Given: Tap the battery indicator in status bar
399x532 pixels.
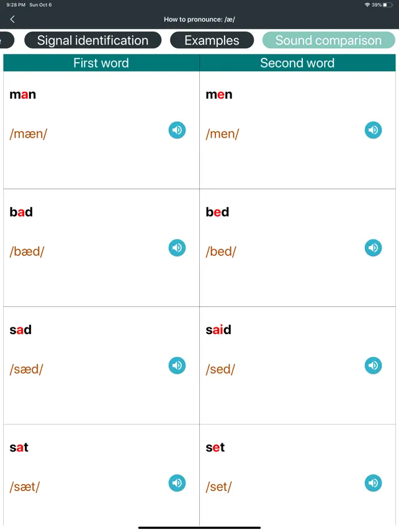Looking at the screenshot, I should 388,5.
